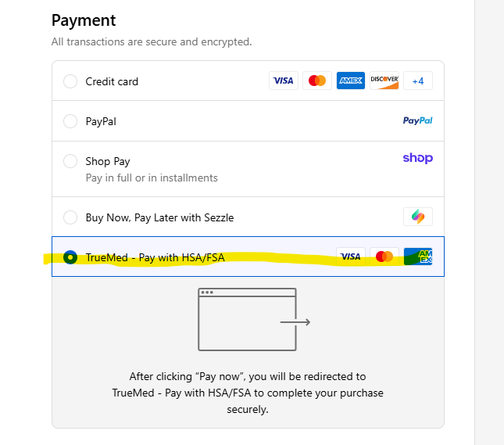Click the Visa icon in TrueMed row
Image resolution: width=504 pixels, height=445 pixels.
click(351, 257)
